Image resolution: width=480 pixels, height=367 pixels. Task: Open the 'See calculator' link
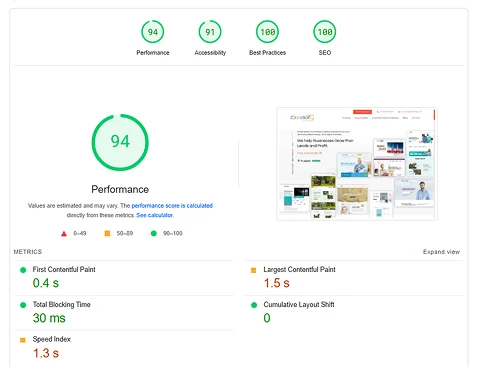coord(155,215)
